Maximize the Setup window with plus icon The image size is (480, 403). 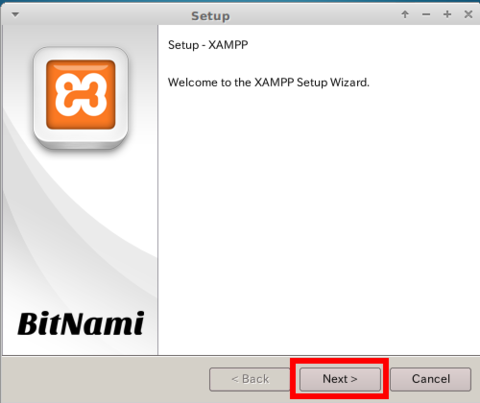447,14
